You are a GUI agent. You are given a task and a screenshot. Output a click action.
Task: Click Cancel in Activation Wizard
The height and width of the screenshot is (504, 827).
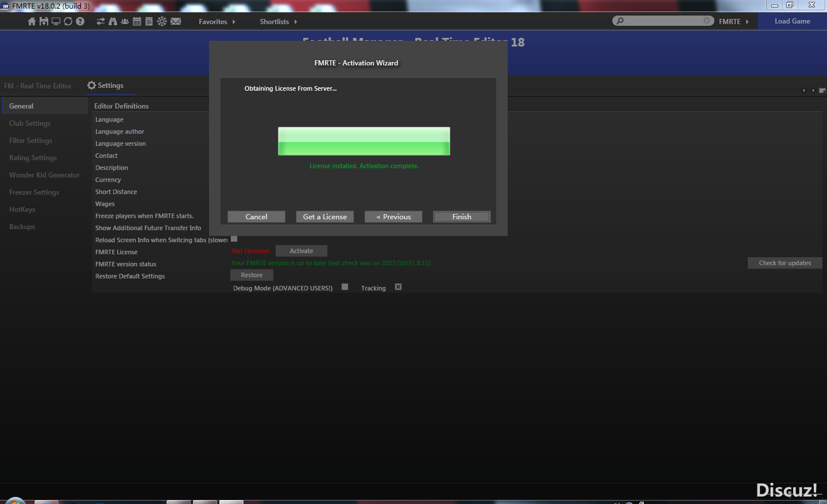256,216
